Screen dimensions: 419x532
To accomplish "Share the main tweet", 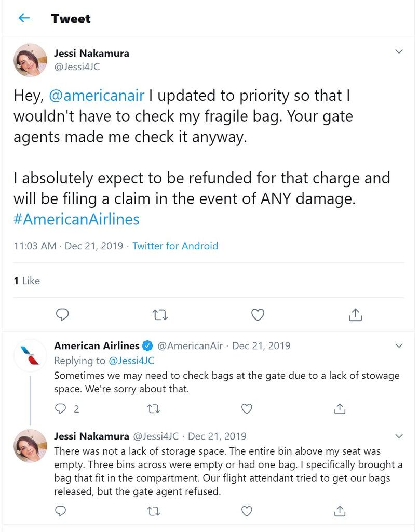I will (x=355, y=315).
